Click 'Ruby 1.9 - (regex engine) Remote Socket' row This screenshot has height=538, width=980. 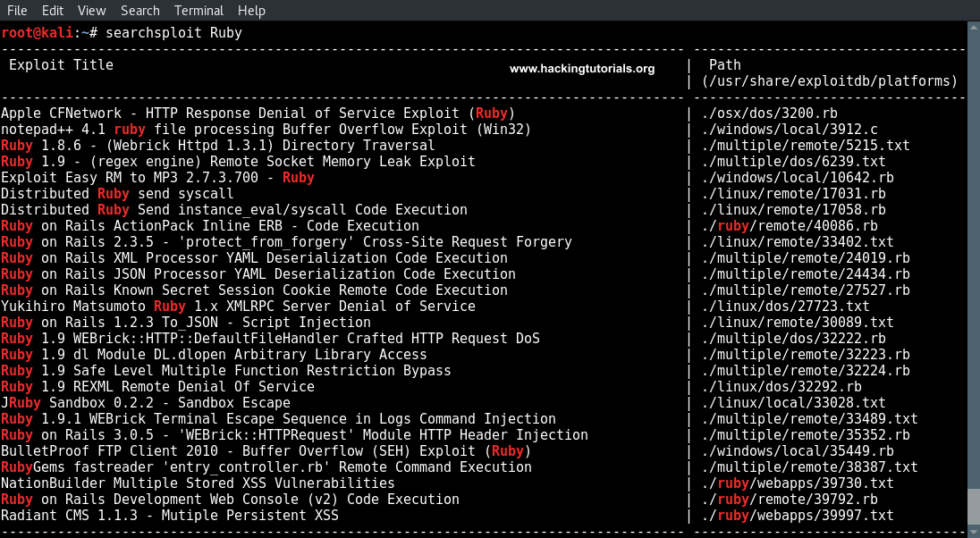(x=238, y=162)
